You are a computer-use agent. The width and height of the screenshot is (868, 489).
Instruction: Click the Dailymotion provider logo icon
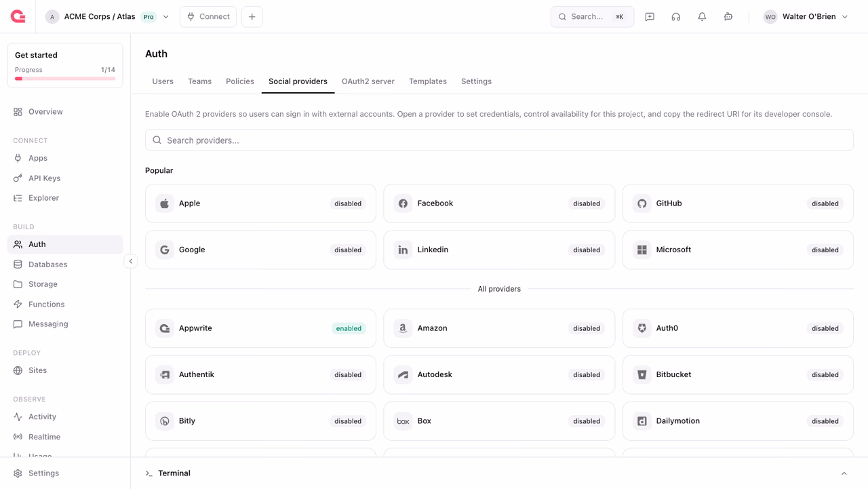pyautogui.click(x=642, y=421)
